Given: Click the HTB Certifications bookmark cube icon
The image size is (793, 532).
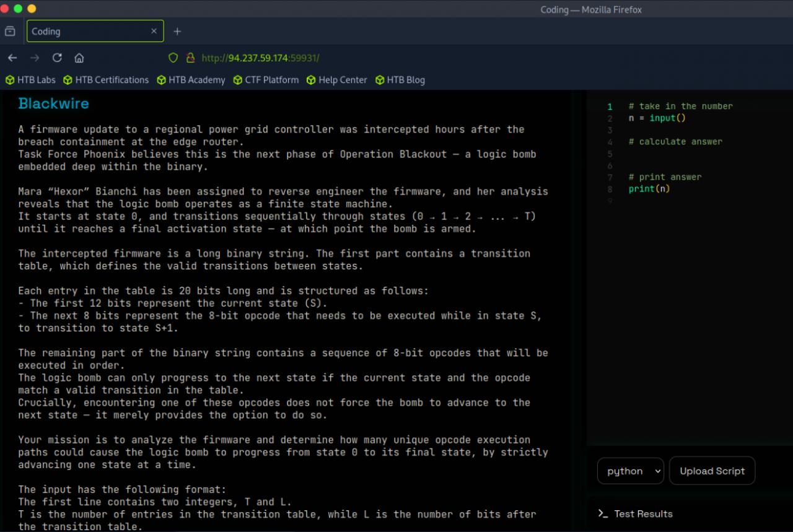Looking at the screenshot, I should pos(68,80).
